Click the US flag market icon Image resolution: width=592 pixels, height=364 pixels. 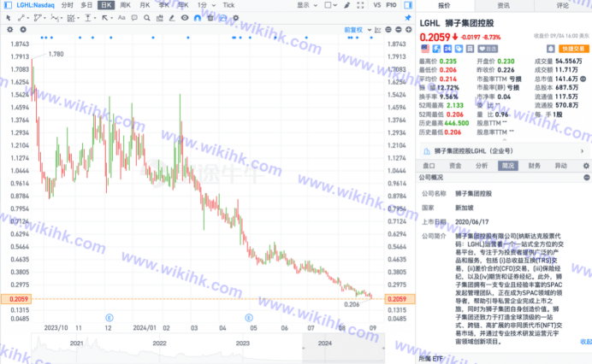[425, 49]
